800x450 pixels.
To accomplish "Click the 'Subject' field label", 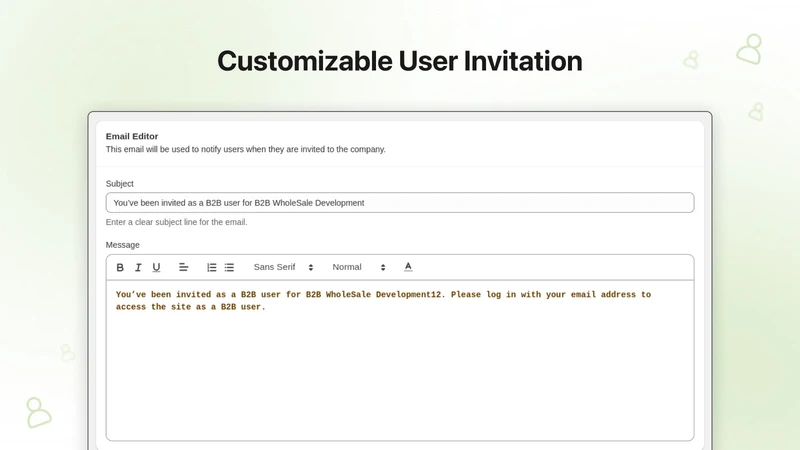I will (x=119, y=184).
